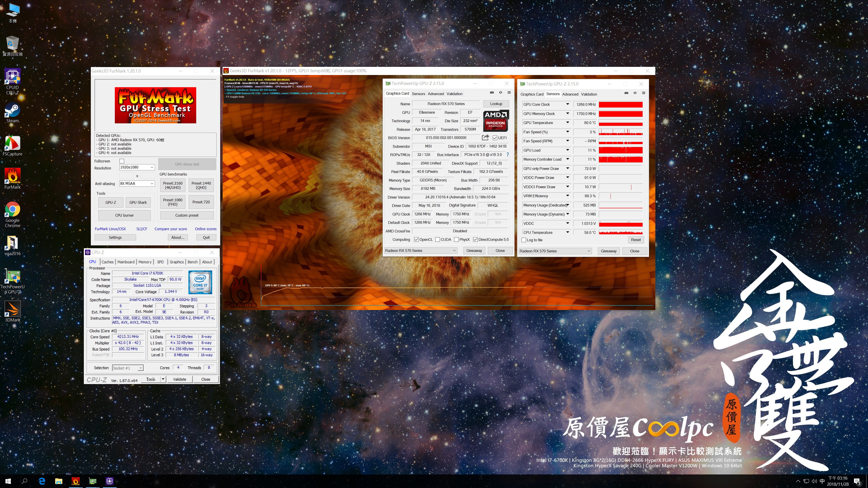Open Advanced tab in GPU-Z Sensors window
The height and width of the screenshot is (488, 868).
[x=570, y=94]
